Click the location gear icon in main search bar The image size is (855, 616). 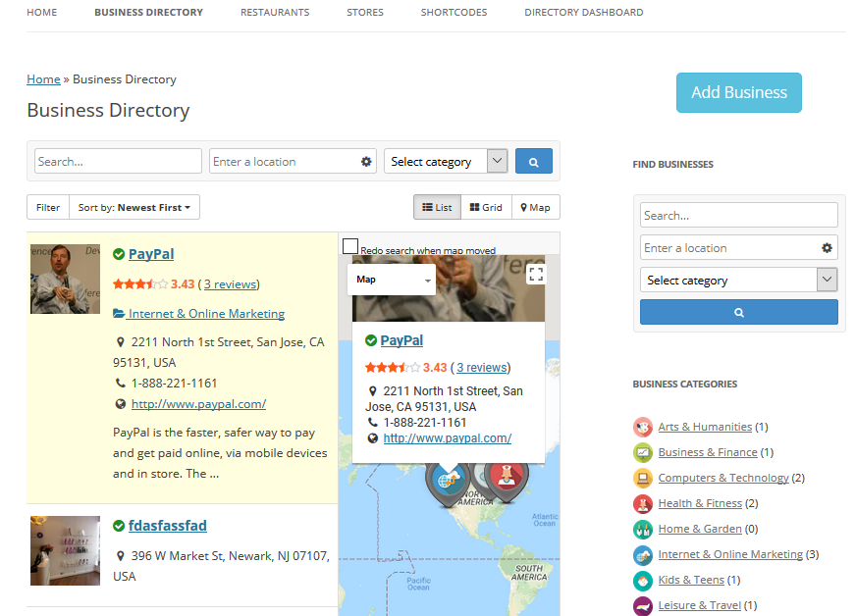tap(366, 162)
